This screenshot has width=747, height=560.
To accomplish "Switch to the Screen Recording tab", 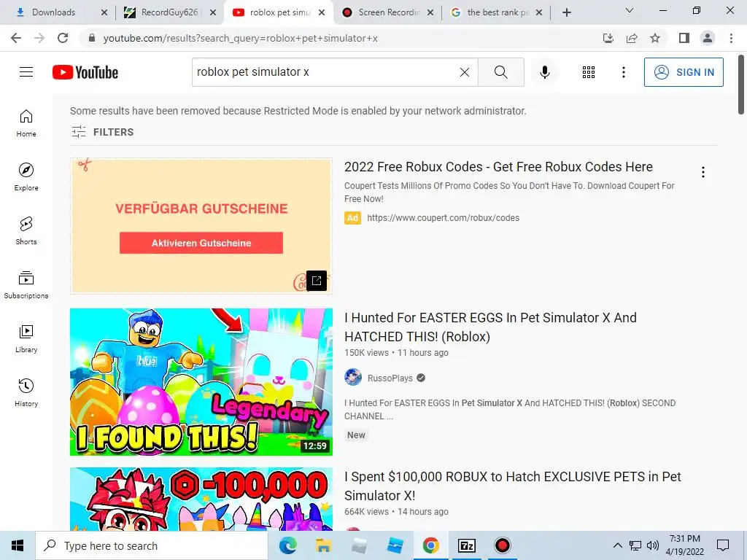I will coord(389,12).
